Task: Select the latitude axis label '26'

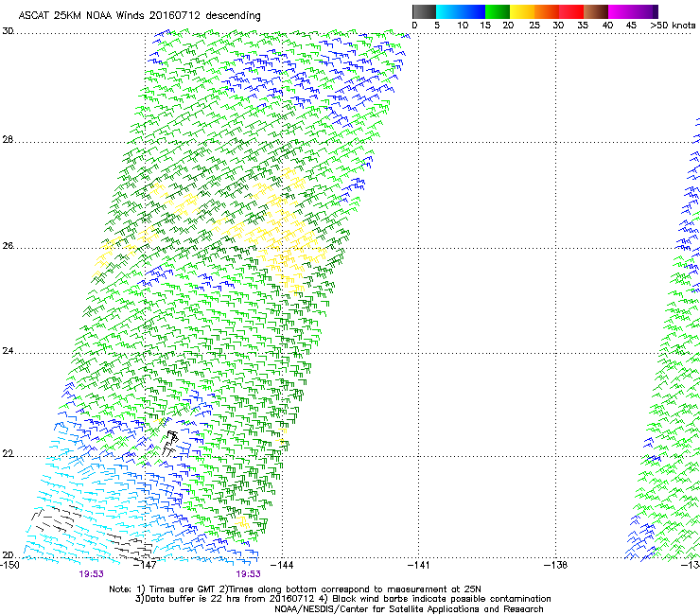Action: coord(8,246)
